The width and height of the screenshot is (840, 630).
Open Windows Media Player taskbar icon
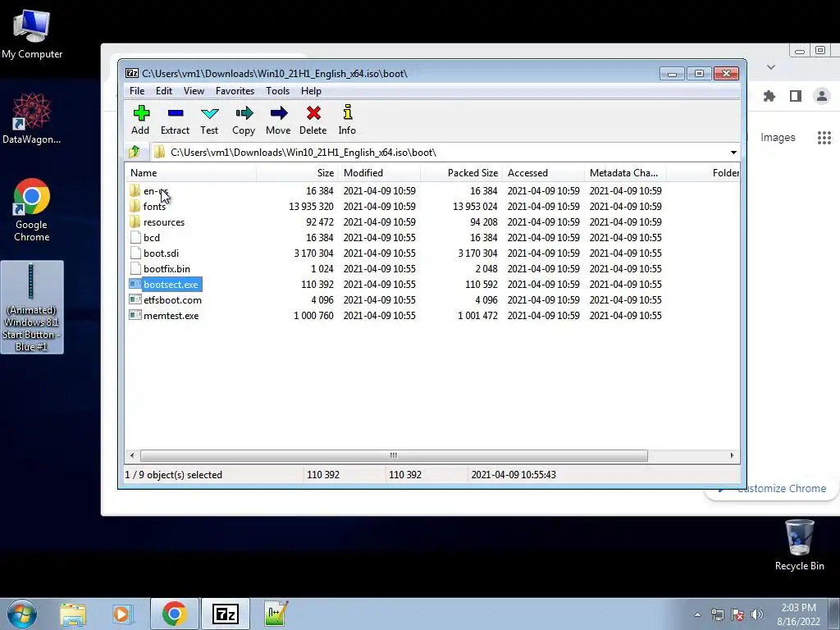pyautogui.click(x=122, y=614)
